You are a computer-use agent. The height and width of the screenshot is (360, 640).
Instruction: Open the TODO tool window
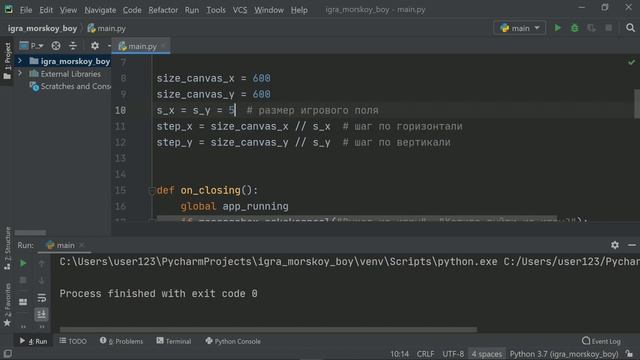click(x=73, y=341)
